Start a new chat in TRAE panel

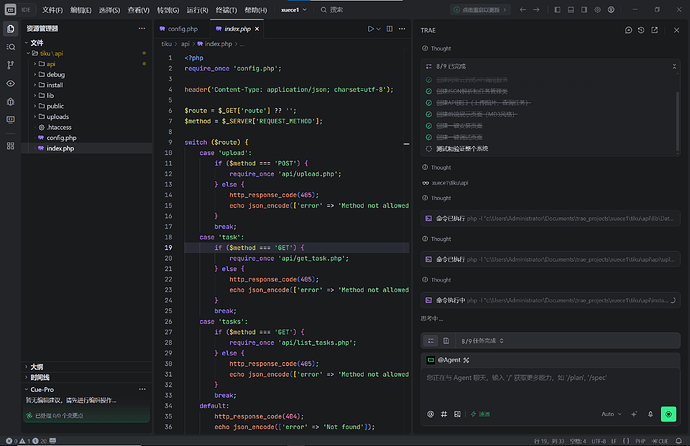[628, 30]
